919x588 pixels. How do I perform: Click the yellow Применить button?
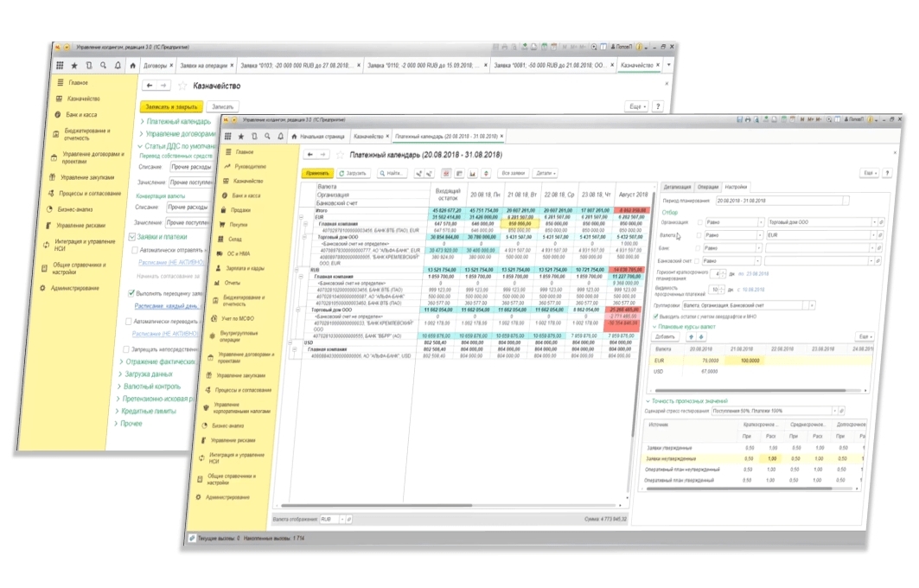coord(317,173)
